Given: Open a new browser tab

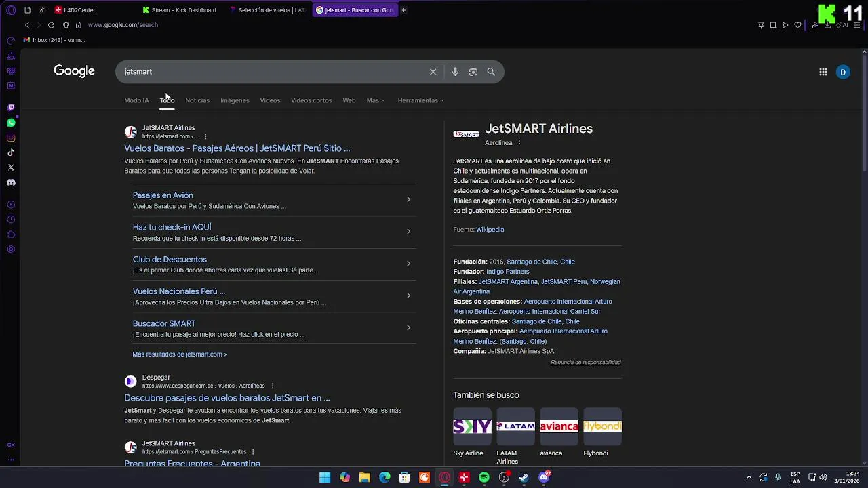Looking at the screenshot, I should click(x=403, y=10).
